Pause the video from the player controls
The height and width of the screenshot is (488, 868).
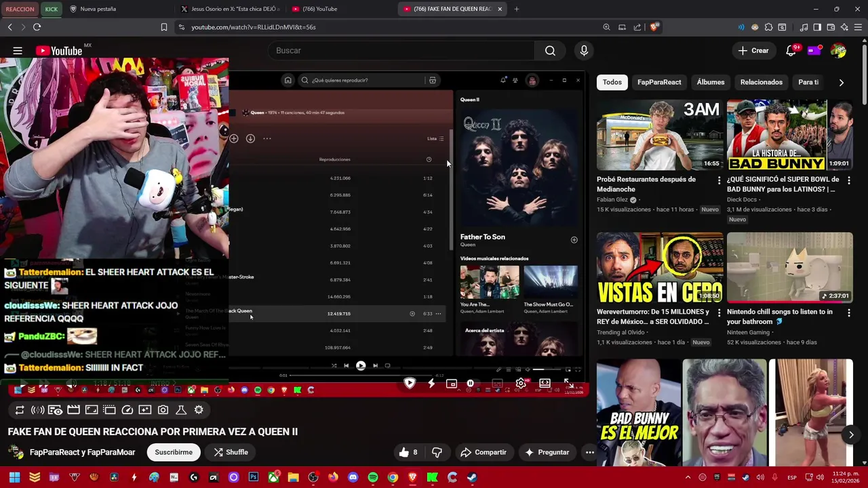pyautogui.click(x=470, y=384)
